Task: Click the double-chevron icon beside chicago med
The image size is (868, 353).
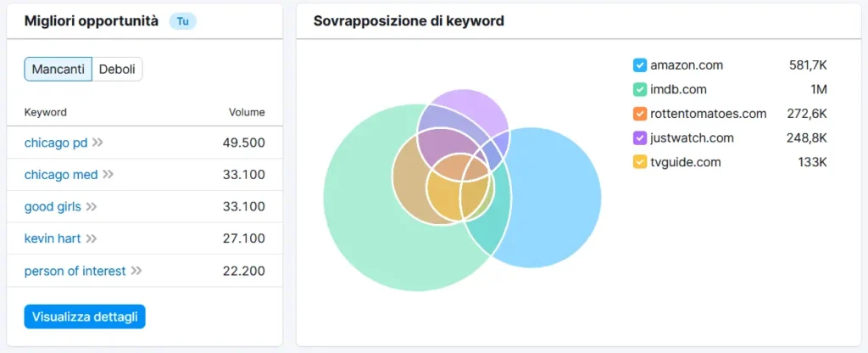Action: tap(108, 175)
